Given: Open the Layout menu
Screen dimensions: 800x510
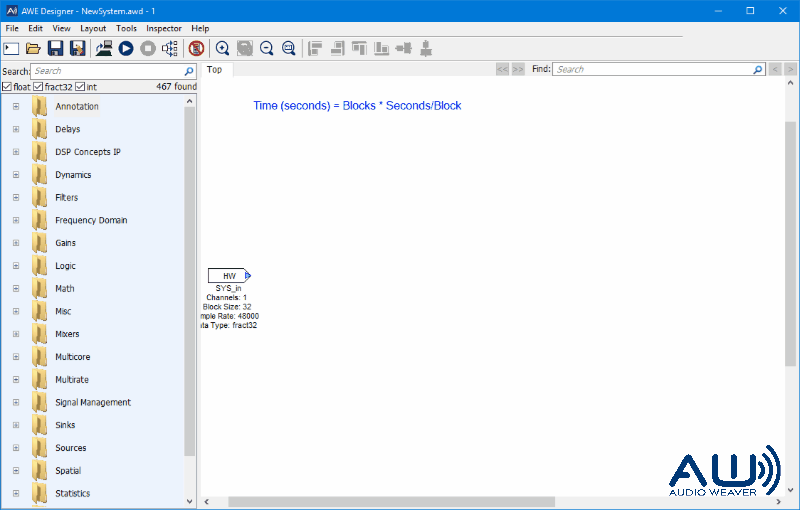Looking at the screenshot, I should point(93,29).
